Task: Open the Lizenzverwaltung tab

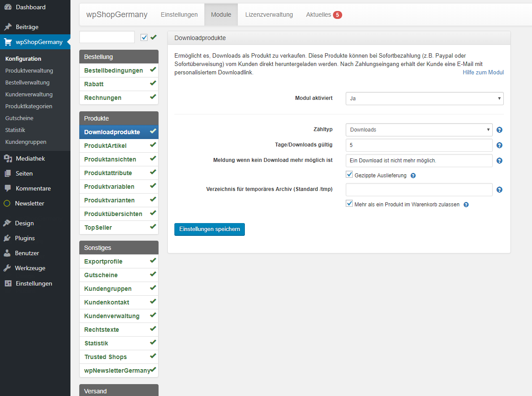Action: pos(269,15)
